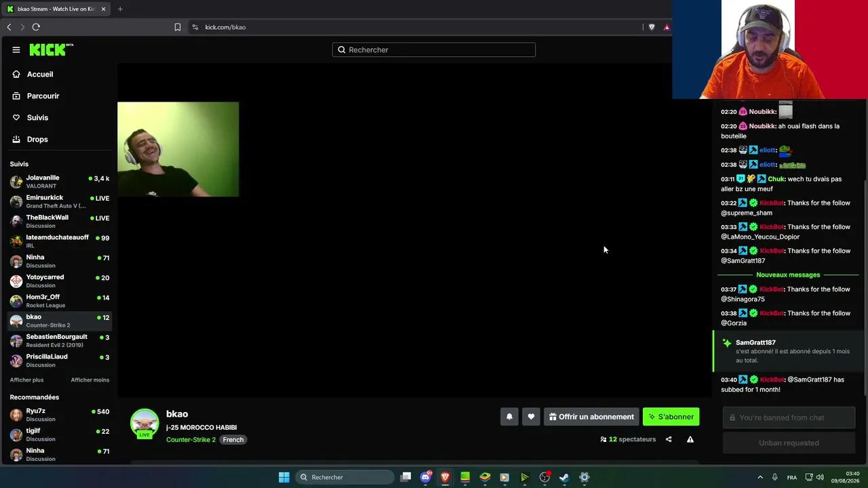Open site settings icon beside kick.com URL
This screenshot has height=488, width=868.
click(x=195, y=27)
